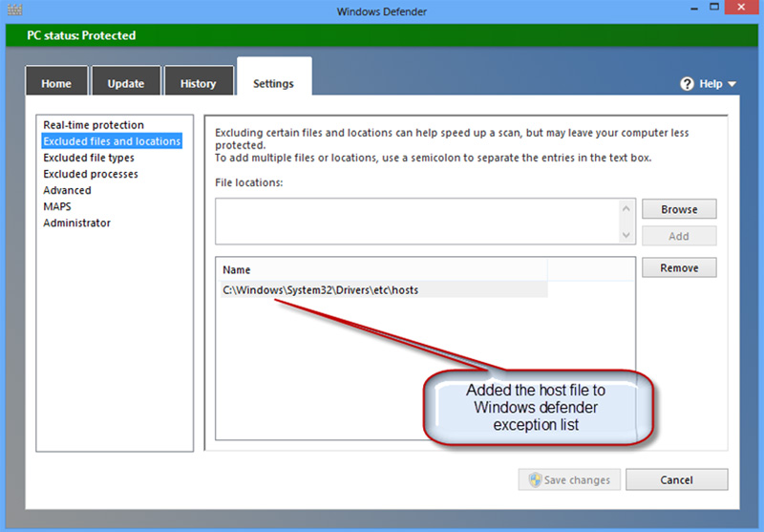Select Excluded file types option

89,158
